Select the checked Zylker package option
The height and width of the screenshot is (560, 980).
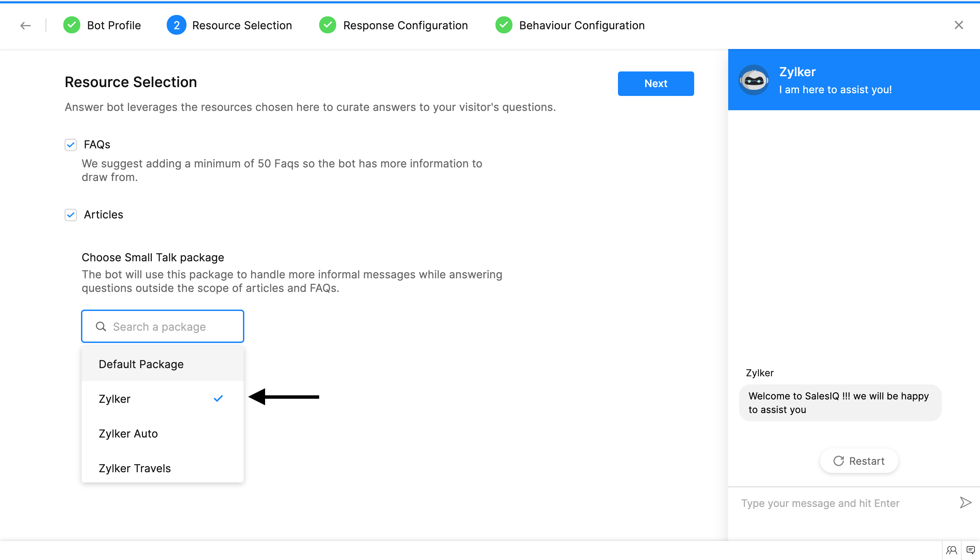tap(115, 399)
